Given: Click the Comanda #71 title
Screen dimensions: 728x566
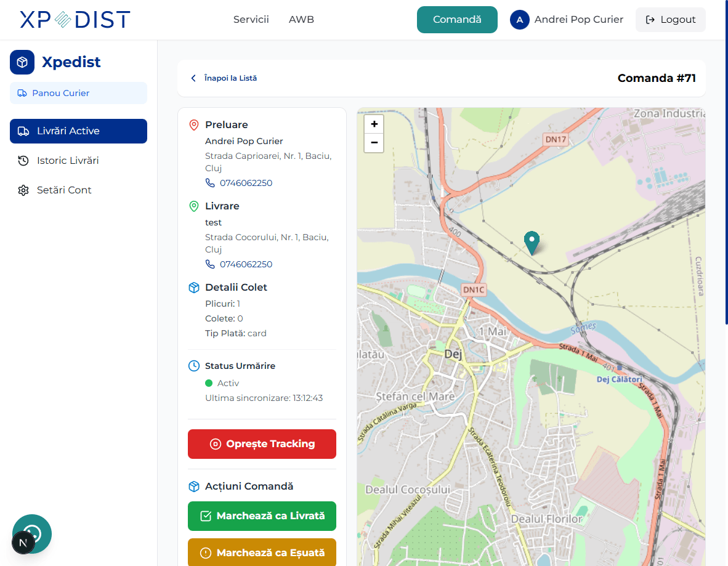Looking at the screenshot, I should pyautogui.click(x=657, y=78).
